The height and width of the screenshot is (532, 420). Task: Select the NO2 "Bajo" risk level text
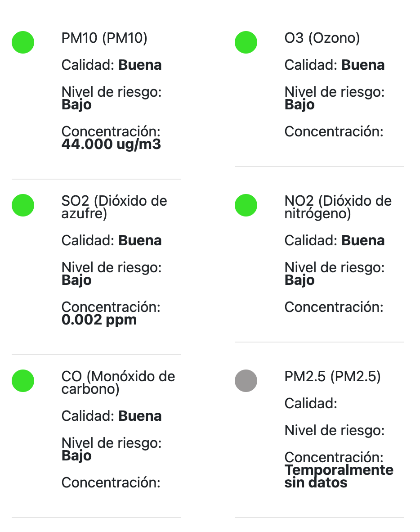coord(299,280)
